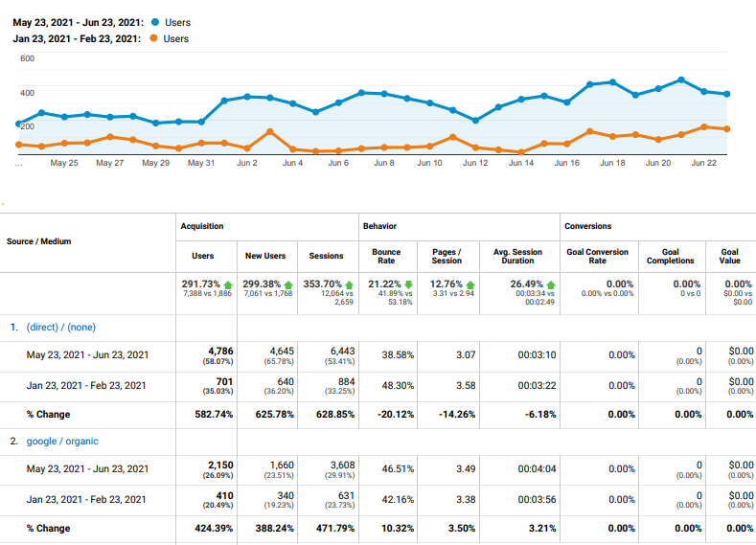The height and width of the screenshot is (545, 756).
Task: Click the blue Users legend dot
Action: (x=155, y=22)
